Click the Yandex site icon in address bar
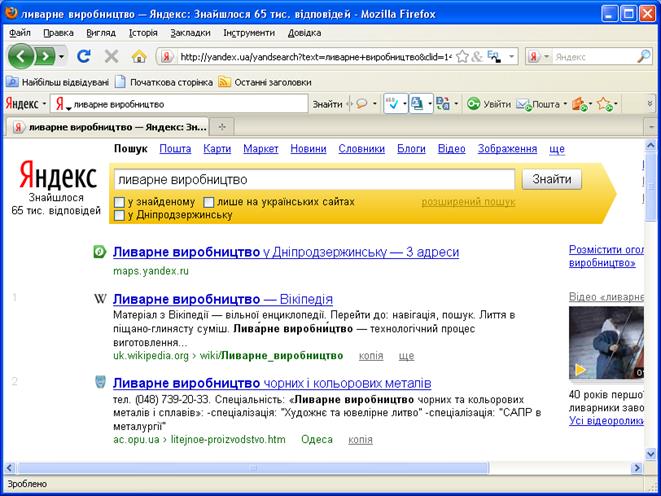This screenshot has width=661, height=496. click(x=167, y=56)
